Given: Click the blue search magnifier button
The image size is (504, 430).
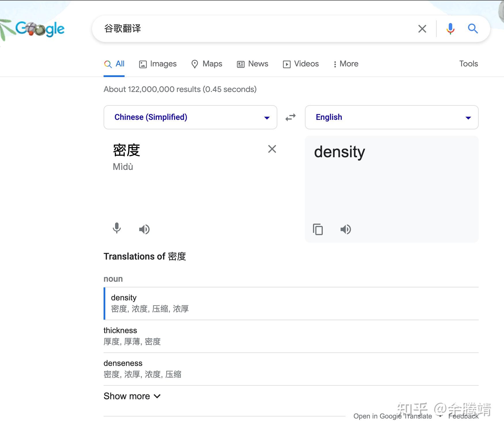Looking at the screenshot, I should coord(473,29).
